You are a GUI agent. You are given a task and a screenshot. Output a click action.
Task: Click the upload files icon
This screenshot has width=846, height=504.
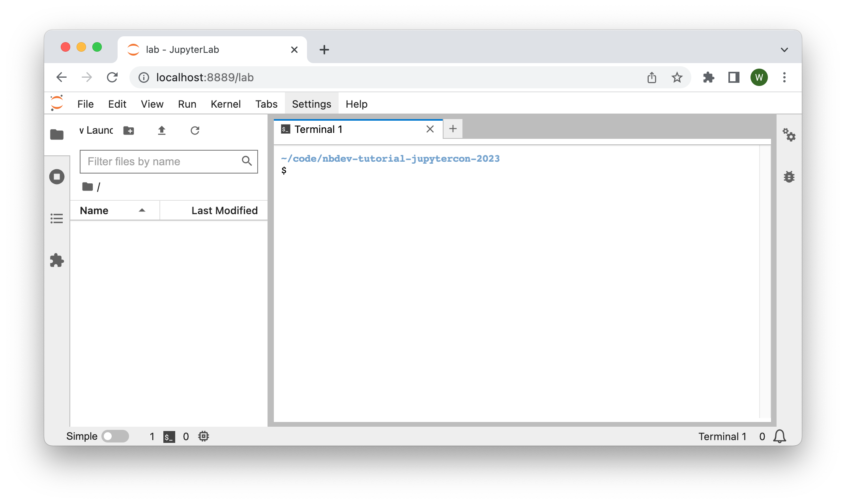[x=161, y=131]
